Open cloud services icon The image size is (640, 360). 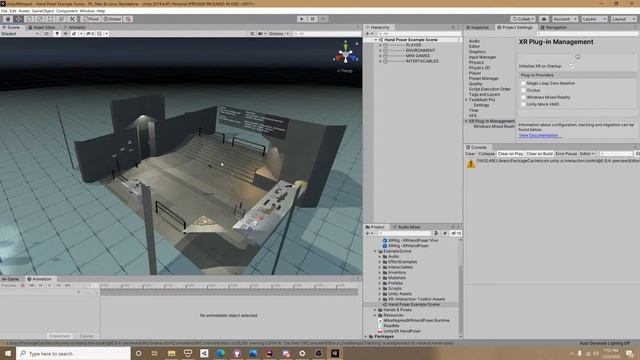point(544,19)
